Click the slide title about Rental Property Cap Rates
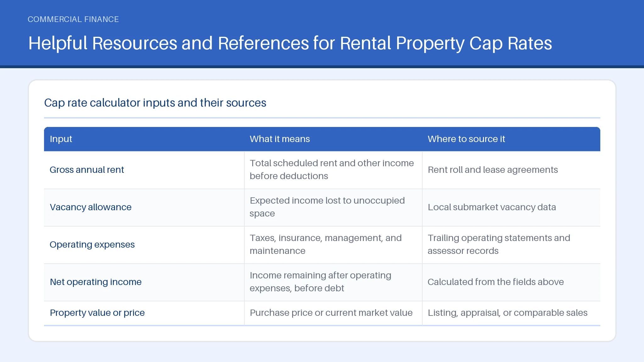This screenshot has width=644, height=362. (290, 43)
